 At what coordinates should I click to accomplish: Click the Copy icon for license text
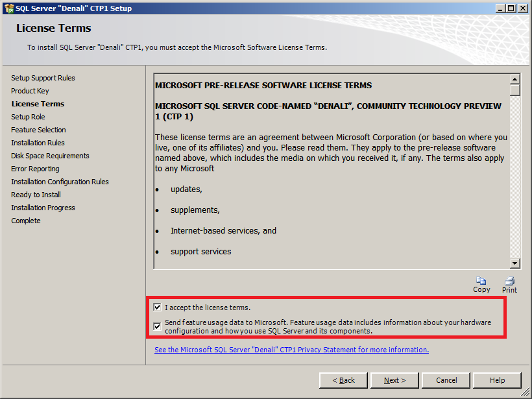click(481, 281)
